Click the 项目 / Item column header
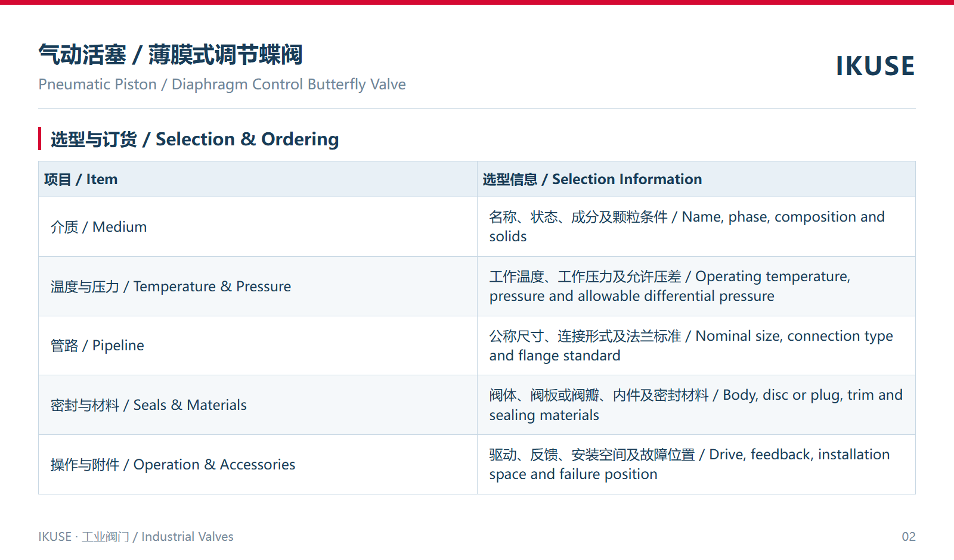954x560 pixels. click(258, 179)
